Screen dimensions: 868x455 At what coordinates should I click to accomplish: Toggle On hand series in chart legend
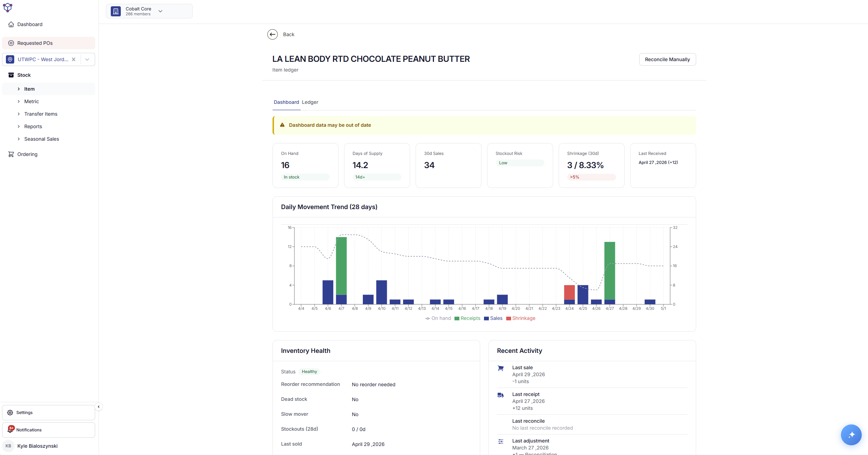tap(438, 318)
